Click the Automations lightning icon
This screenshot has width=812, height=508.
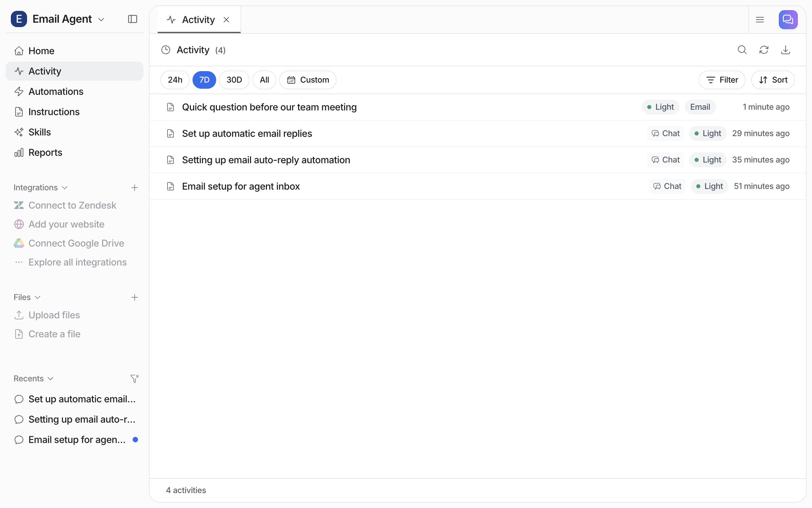pos(19,91)
